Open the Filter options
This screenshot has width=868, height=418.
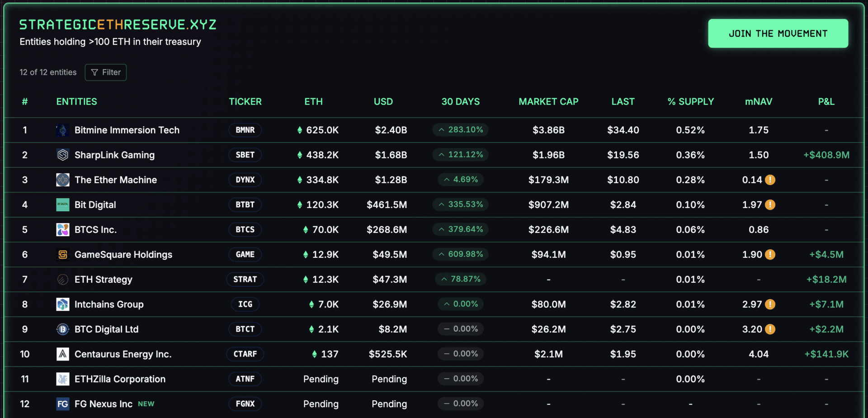(x=106, y=72)
